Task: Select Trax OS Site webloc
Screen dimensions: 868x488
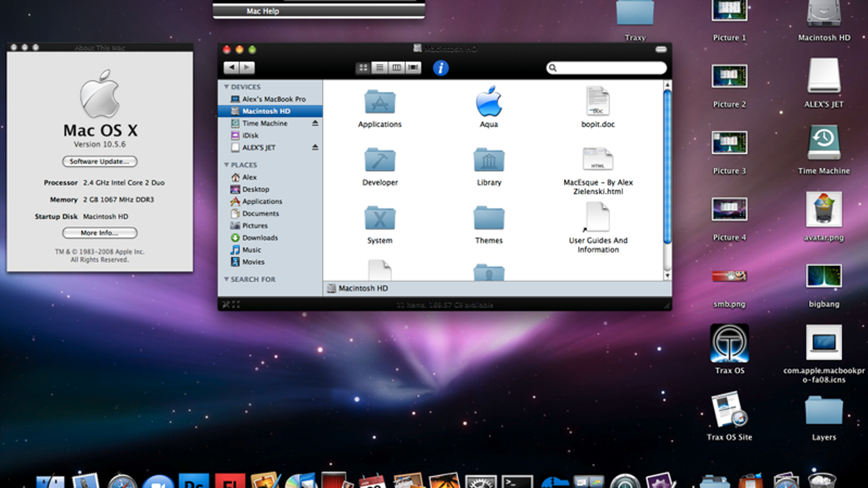Action: [730, 416]
